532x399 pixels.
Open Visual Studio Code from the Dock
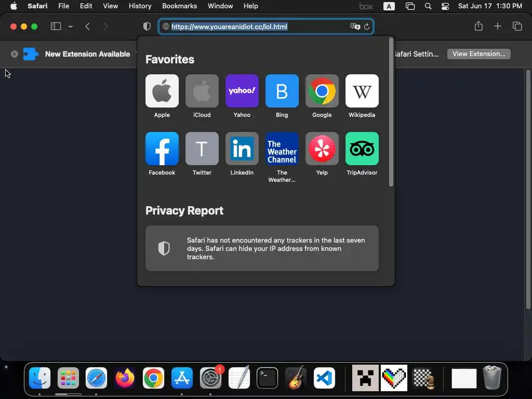[x=324, y=378]
